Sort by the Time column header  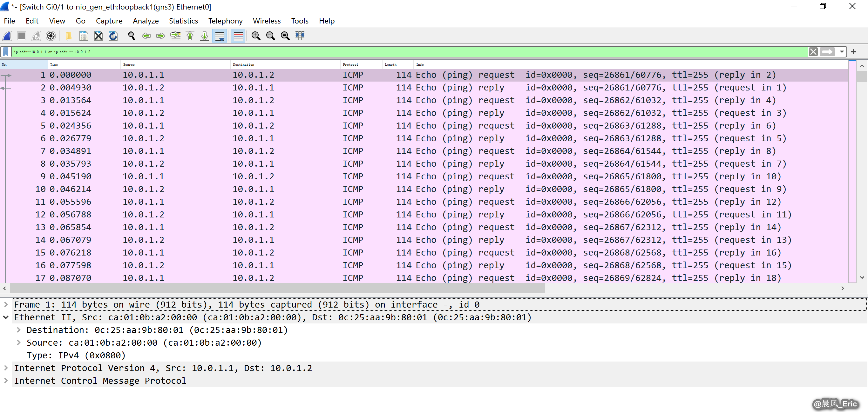click(x=84, y=64)
